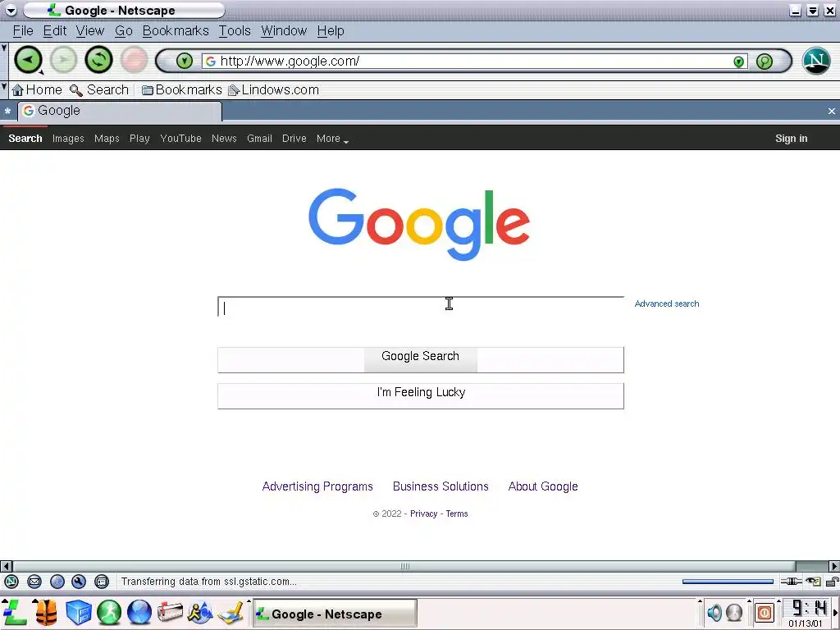Open the blue file cabinet icon in taskbar
This screenshot has width=840, height=630.
tap(79, 612)
